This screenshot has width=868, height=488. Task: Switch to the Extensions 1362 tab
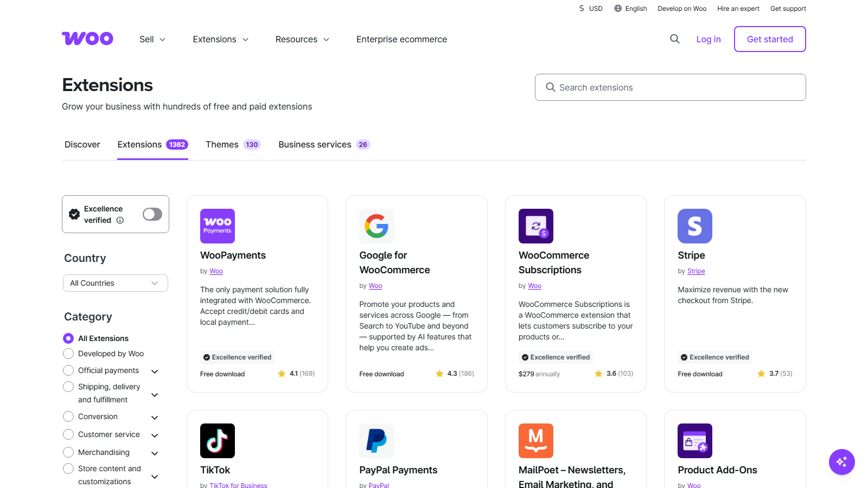coord(152,144)
